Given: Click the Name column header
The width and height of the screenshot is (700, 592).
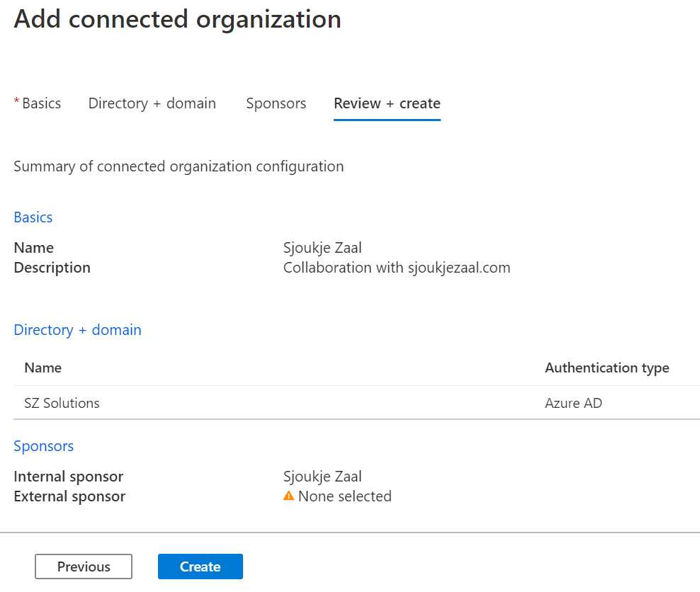Looking at the screenshot, I should [43, 368].
